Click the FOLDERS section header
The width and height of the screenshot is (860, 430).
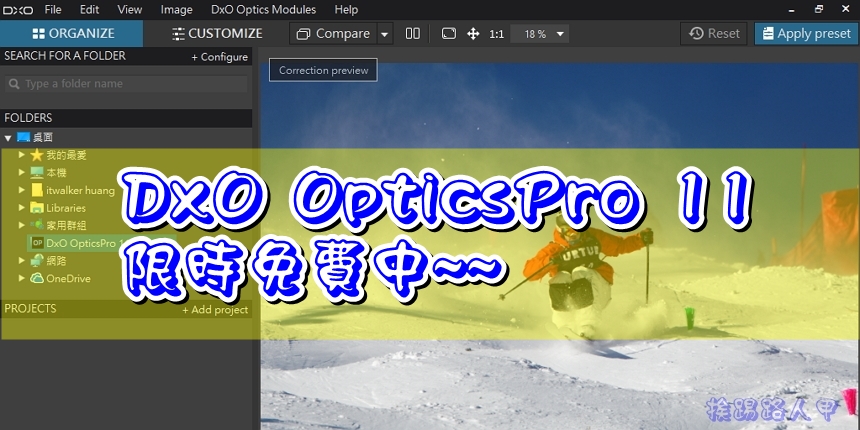point(126,118)
